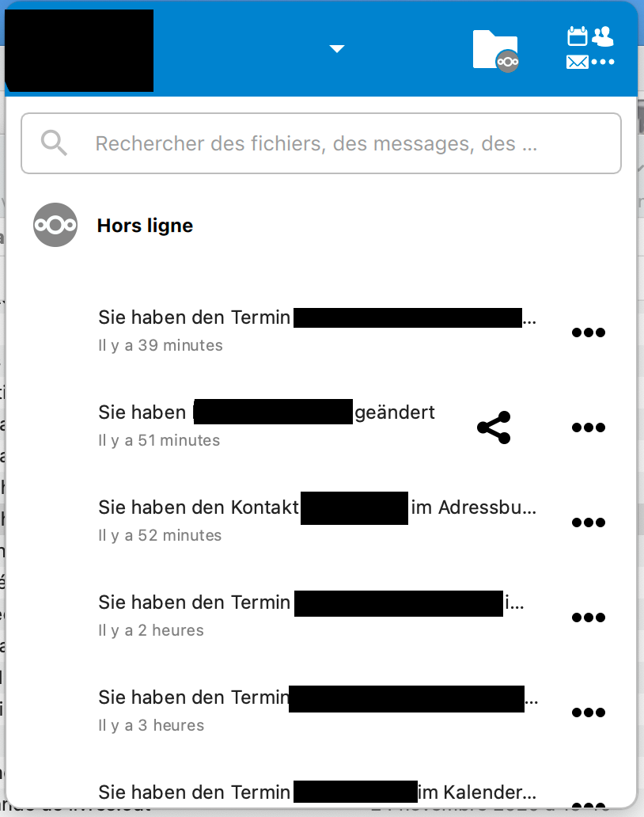Click the Il y a 51 minutes notification
644x817 pixels.
point(158,440)
